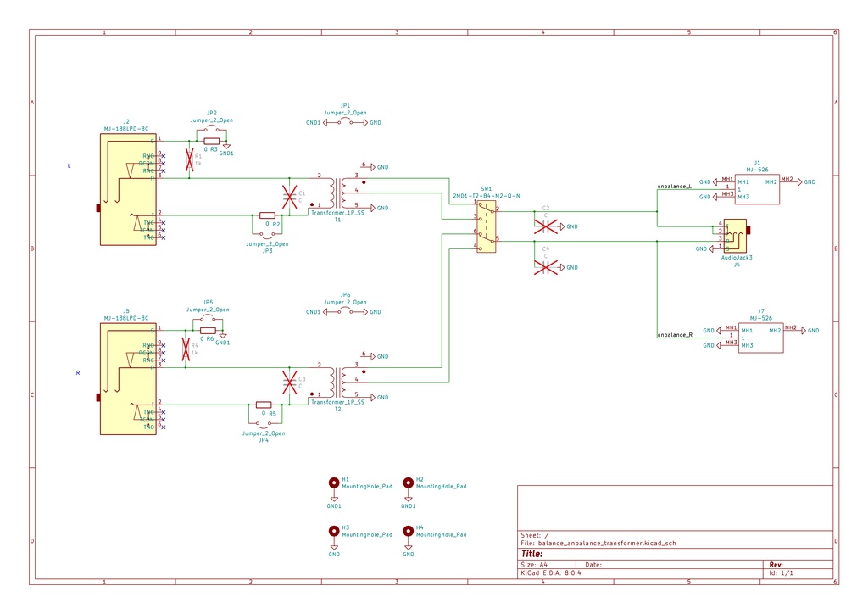Click the unbalance_R net label
Viewport: 868px width, 614px height.
coord(675,335)
